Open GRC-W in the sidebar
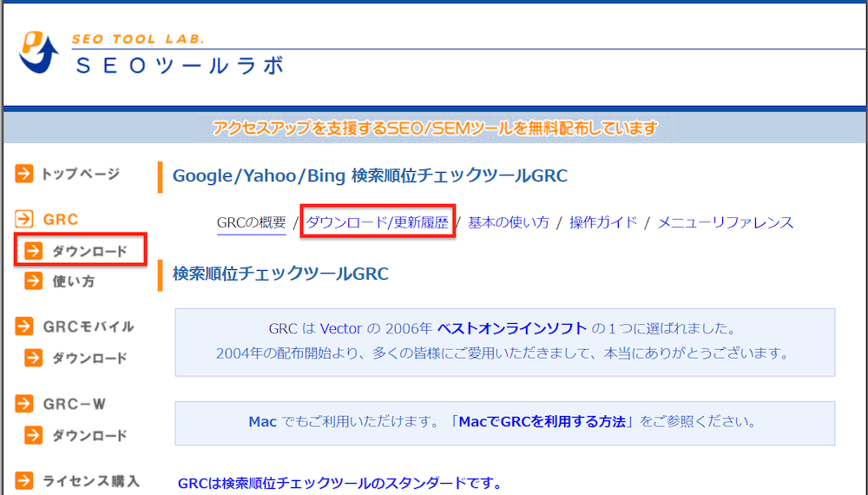 [74, 404]
